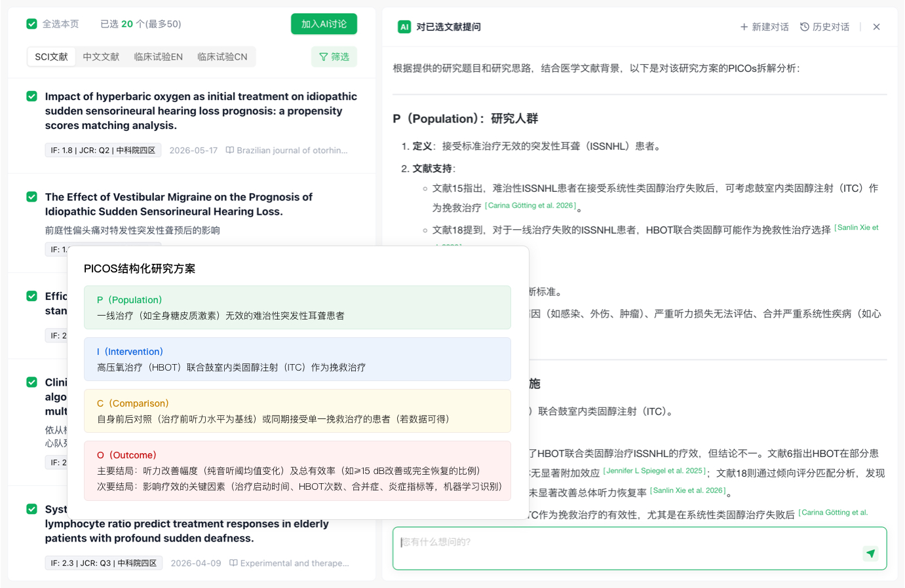Click the I (Intervention) card in PICOS
This screenshot has height=588, width=905.
298,359
